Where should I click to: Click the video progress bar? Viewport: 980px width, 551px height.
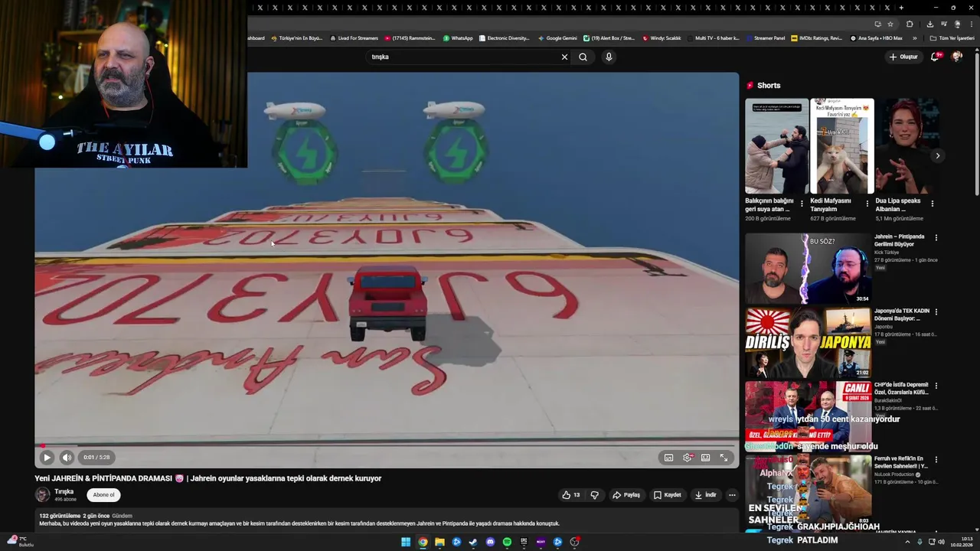click(x=387, y=445)
